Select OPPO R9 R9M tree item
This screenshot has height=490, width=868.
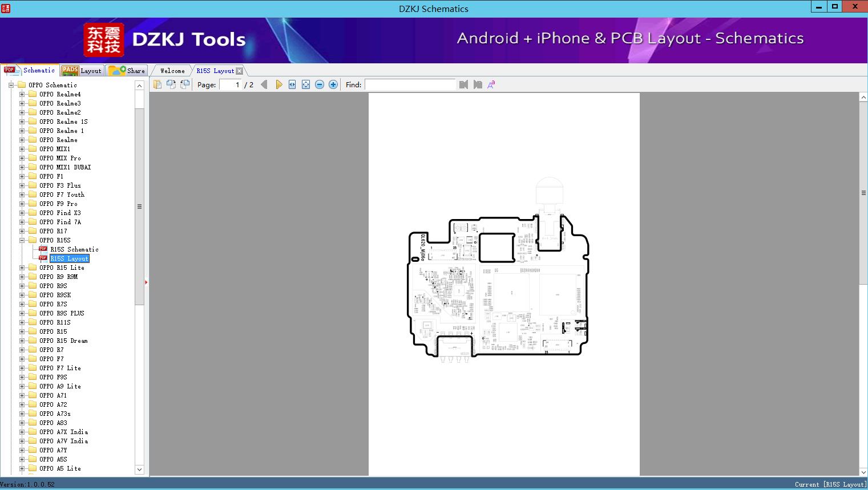click(x=58, y=277)
